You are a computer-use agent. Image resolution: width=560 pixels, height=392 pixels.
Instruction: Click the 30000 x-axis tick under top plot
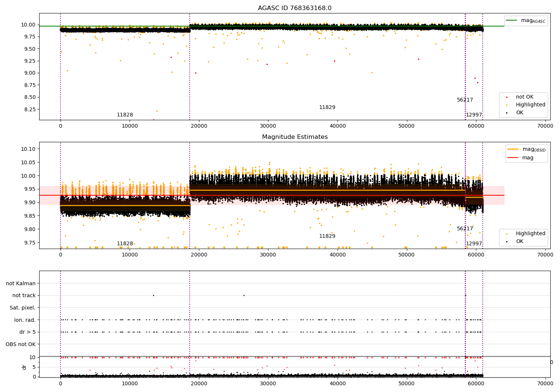pos(268,126)
